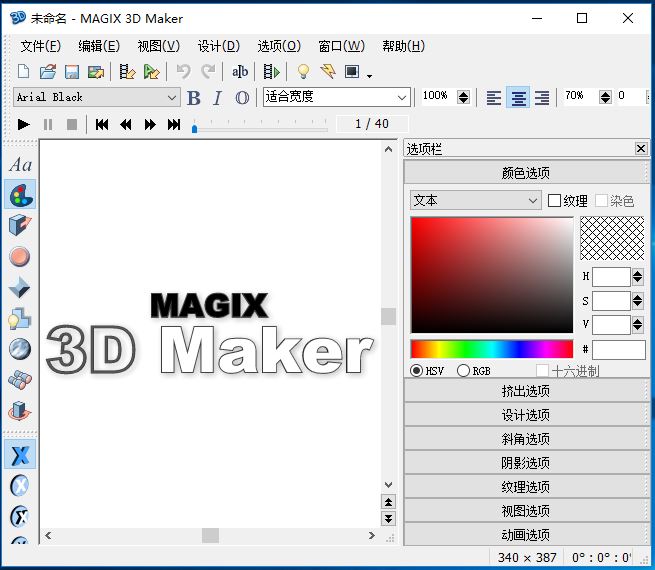655x570 pixels.
Task: Expand the 动画选项 section
Action: point(526,535)
